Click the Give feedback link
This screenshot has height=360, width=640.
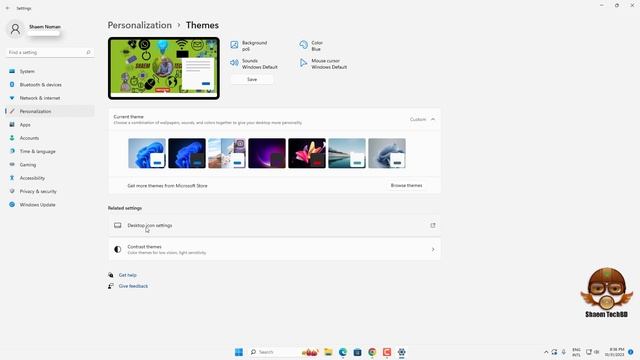coord(133,286)
